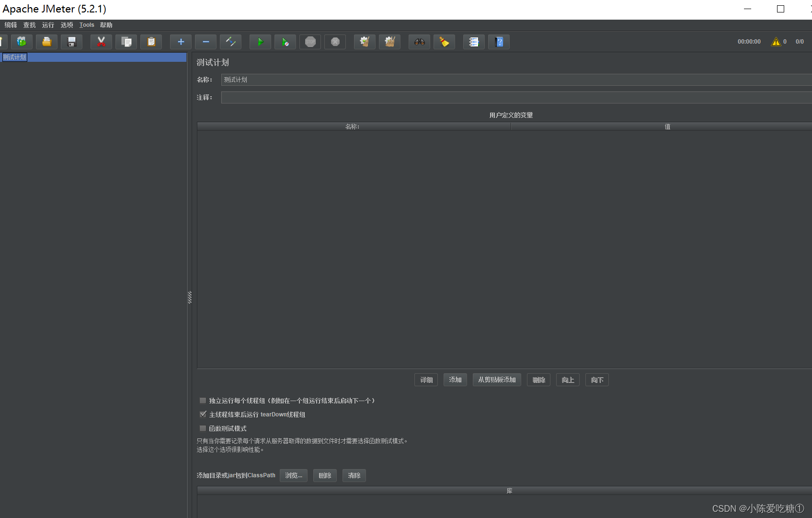Start test with no pauses icon
The height and width of the screenshot is (518, 812).
285,42
